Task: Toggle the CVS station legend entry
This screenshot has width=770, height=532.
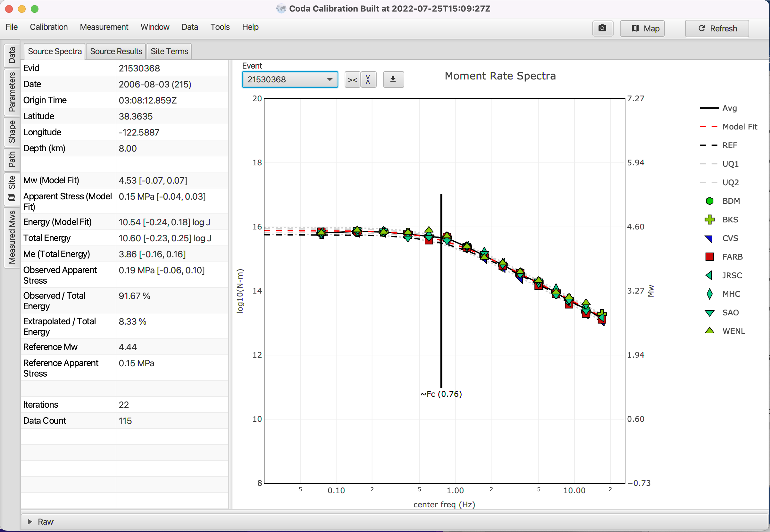Action: (x=722, y=238)
